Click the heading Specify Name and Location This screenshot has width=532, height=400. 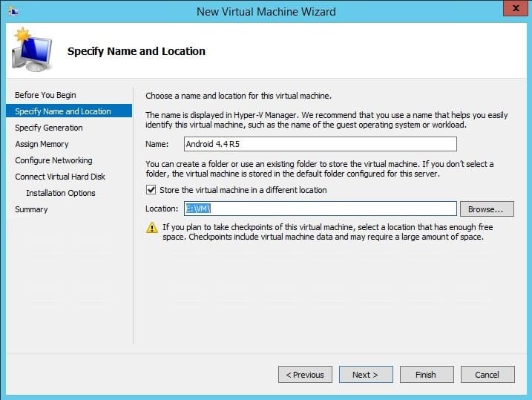137,51
